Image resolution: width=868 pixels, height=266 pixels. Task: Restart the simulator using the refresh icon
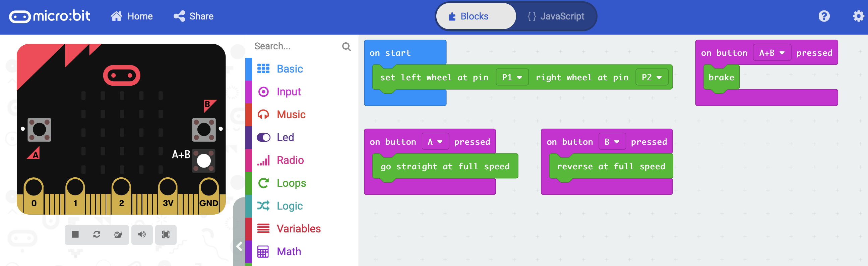[97, 235]
